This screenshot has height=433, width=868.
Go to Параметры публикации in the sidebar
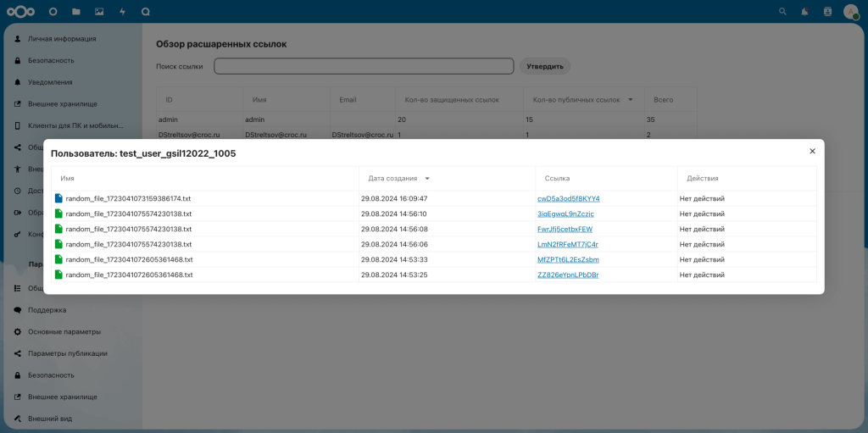pyautogui.click(x=67, y=353)
